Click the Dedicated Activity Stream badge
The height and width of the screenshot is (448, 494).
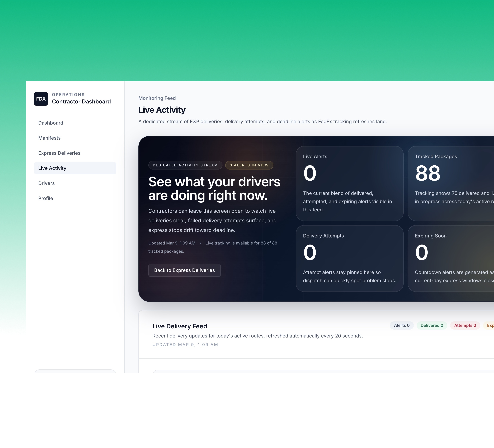pos(185,165)
